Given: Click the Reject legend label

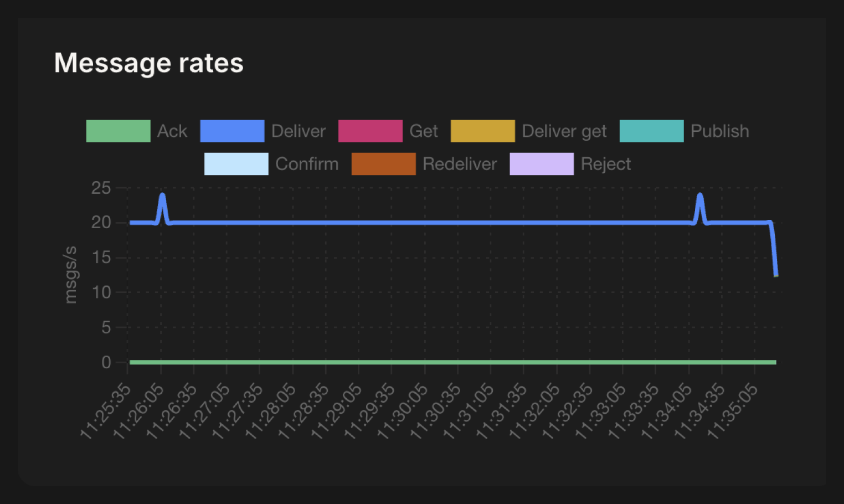Looking at the screenshot, I should tap(606, 164).
